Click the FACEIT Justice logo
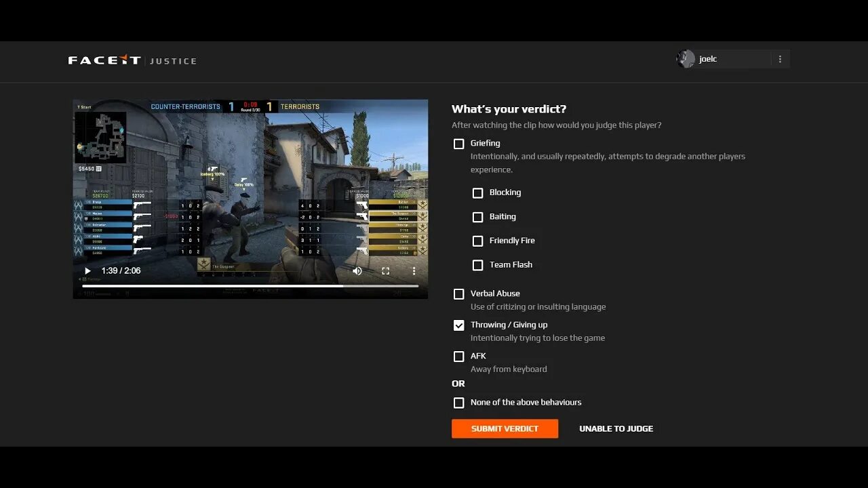868x488 pixels. tap(132, 60)
